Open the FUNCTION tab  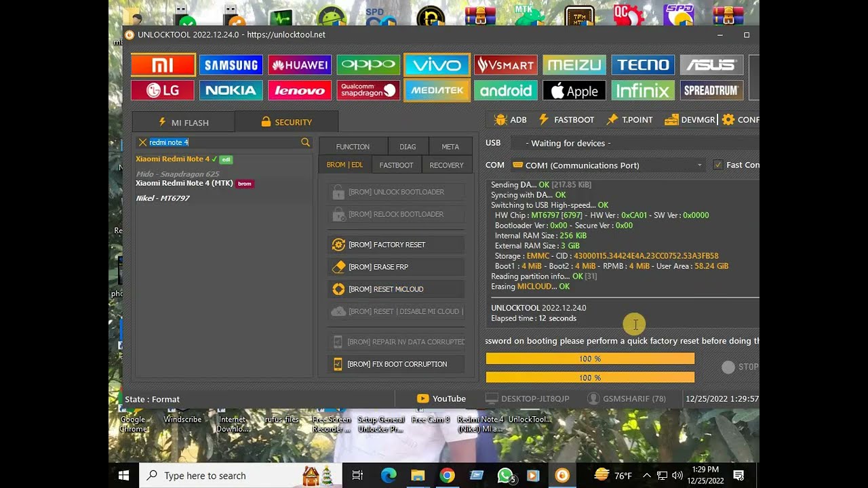pyautogui.click(x=353, y=146)
